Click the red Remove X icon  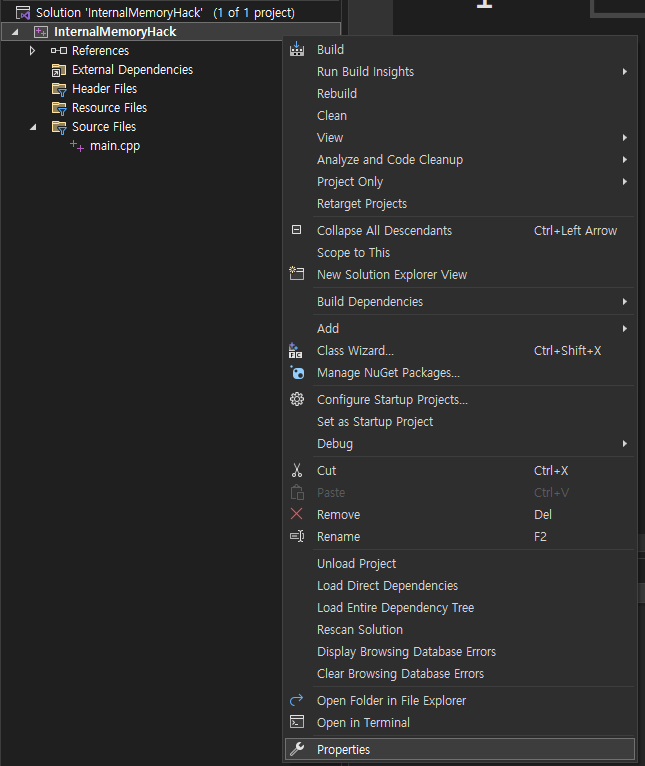pyautogui.click(x=296, y=515)
